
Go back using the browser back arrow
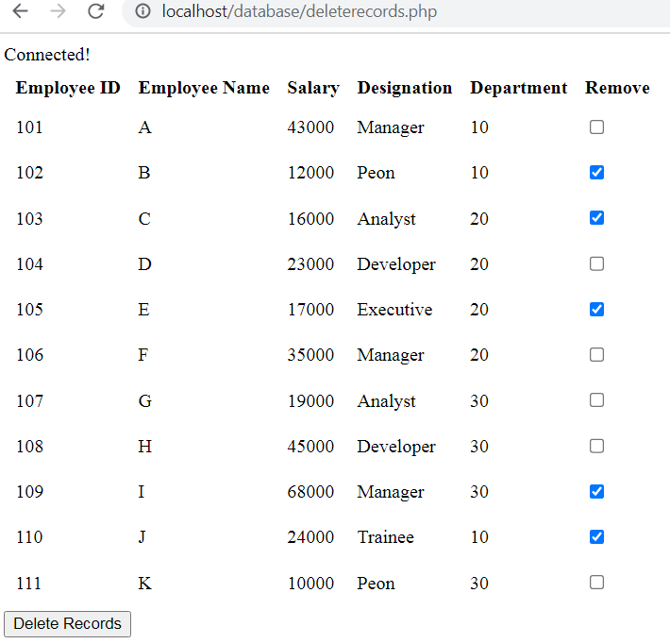click(20, 11)
